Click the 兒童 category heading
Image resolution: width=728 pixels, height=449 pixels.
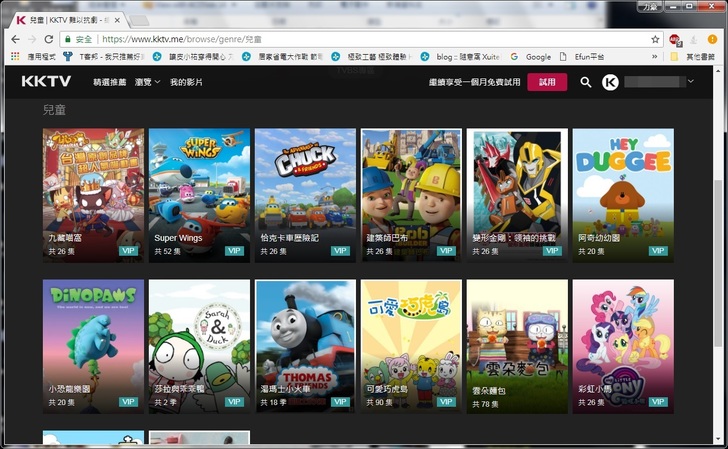click(54, 110)
